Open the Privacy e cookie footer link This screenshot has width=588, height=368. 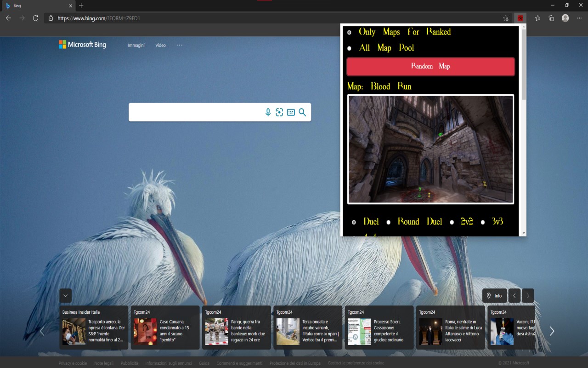tap(73, 363)
